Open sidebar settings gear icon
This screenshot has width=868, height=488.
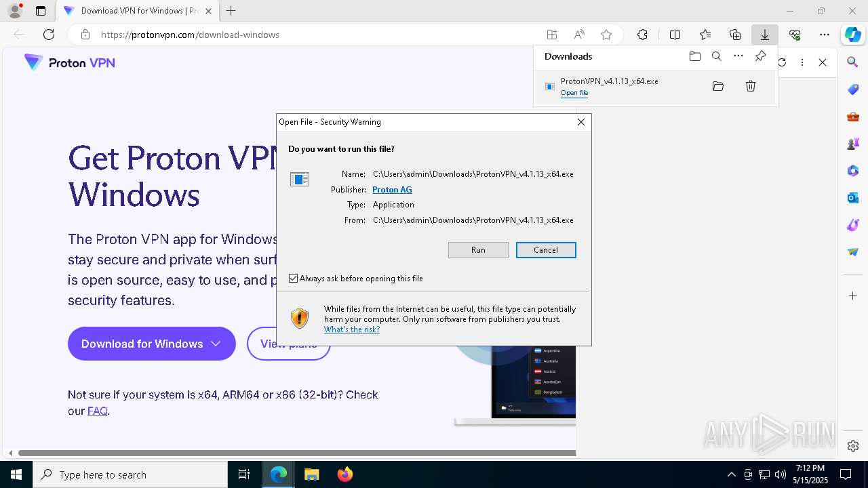pos(853,446)
